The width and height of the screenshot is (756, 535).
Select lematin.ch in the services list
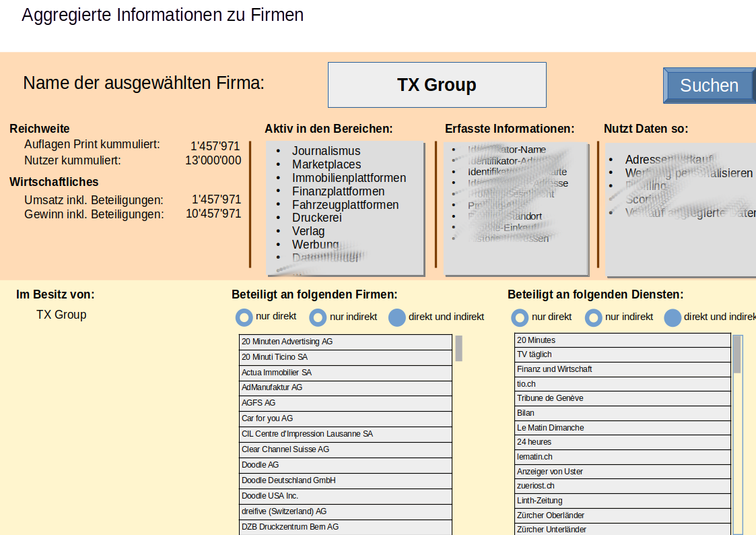tap(622, 457)
